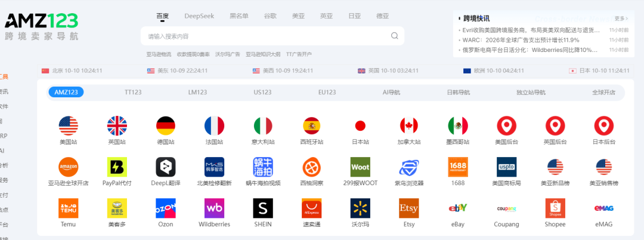Select the 英亚 search tab

pos(327,16)
